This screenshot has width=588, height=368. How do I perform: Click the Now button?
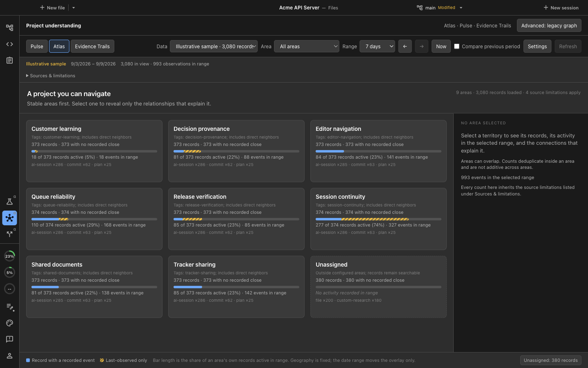click(x=441, y=47)
